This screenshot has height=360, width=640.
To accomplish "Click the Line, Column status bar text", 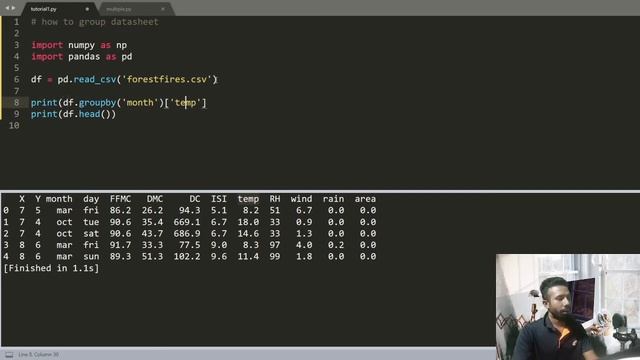I will tap(38, 355).
